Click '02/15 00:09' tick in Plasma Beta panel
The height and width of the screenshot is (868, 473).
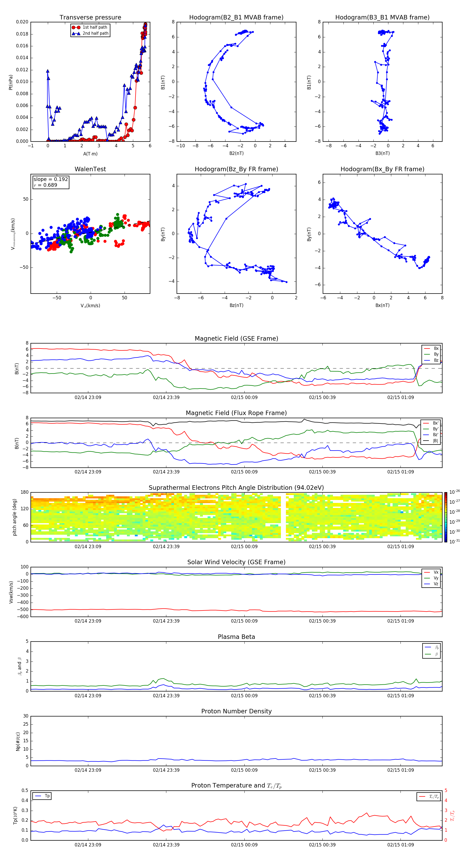pyautogui.click(x=244, y=695)
